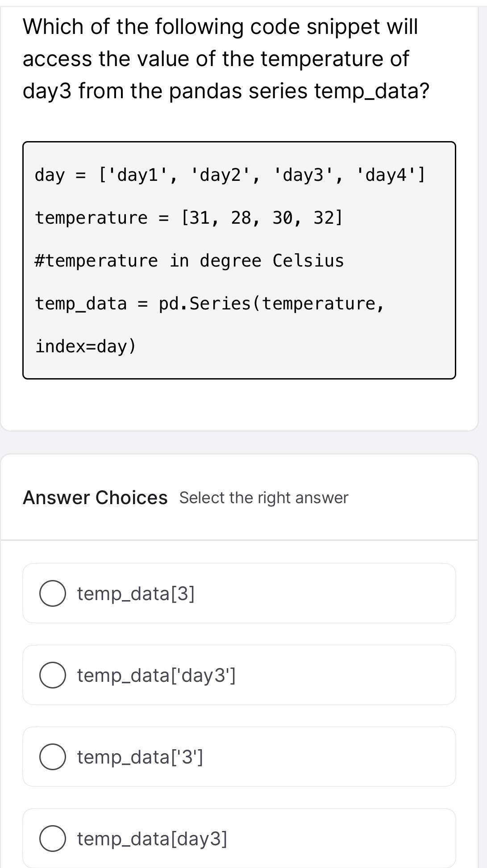Click the day list definition line
The height and width of the screenshot is (868, 487).
coord(229,175)
